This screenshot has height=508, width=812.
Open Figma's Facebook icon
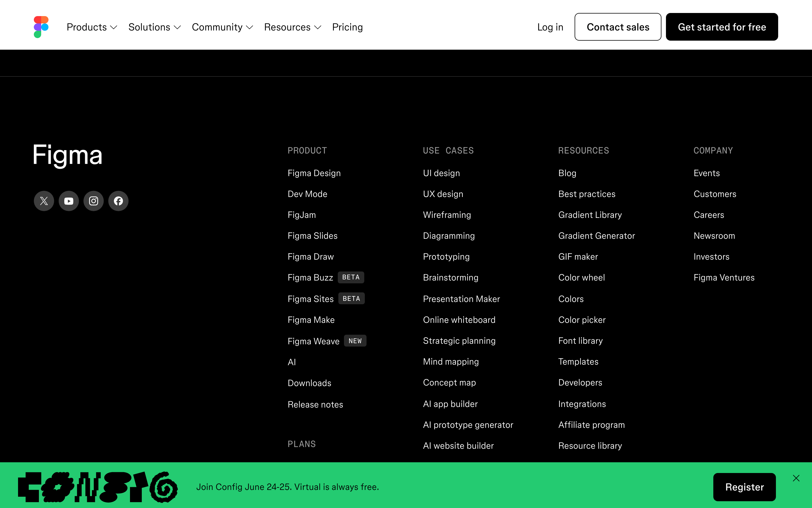click(x=118, y=201)
